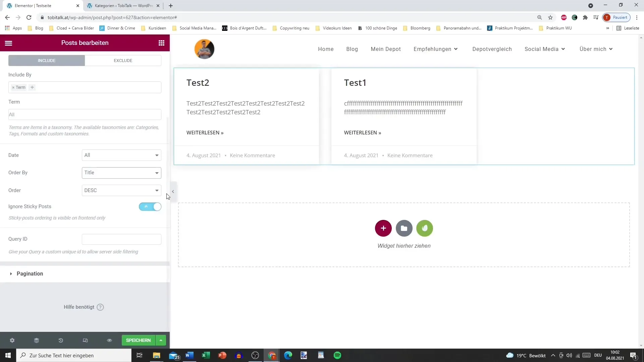Open the Navigator layers icon
Screen dimensions: 644x362
(x=37, y=340)
